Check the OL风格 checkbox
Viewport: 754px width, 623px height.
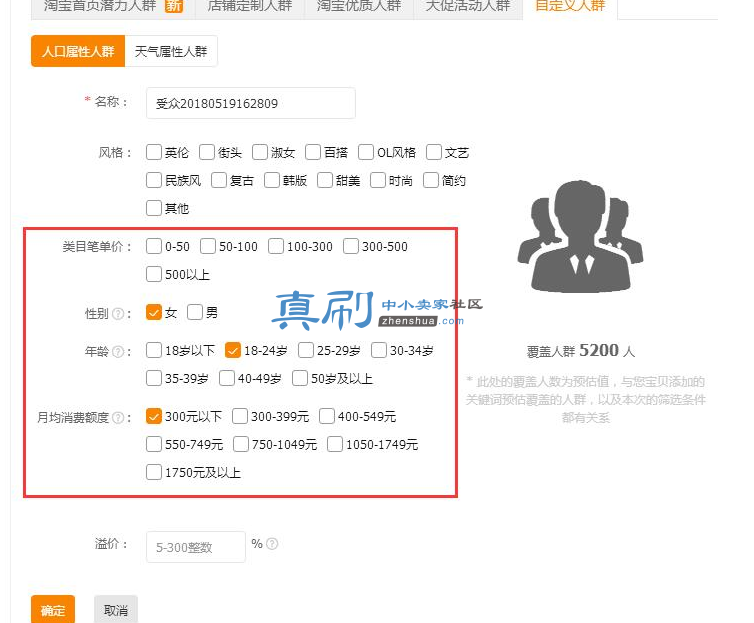(366, 152)
